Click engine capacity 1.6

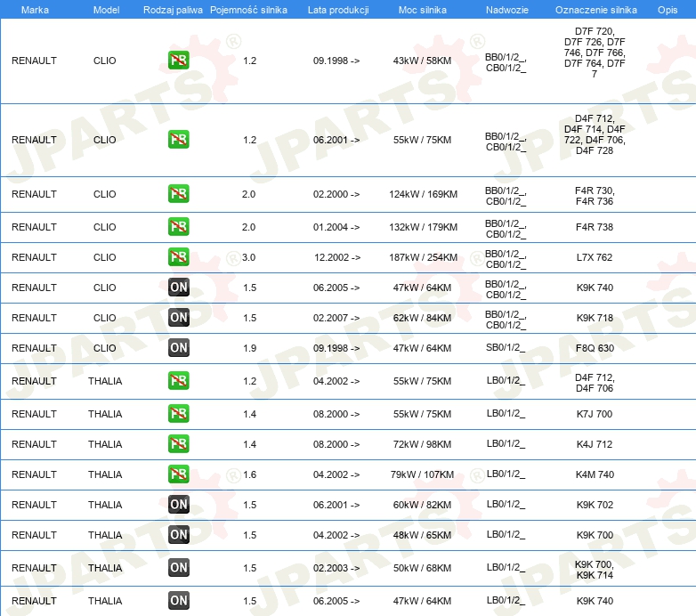coord(249,474)
